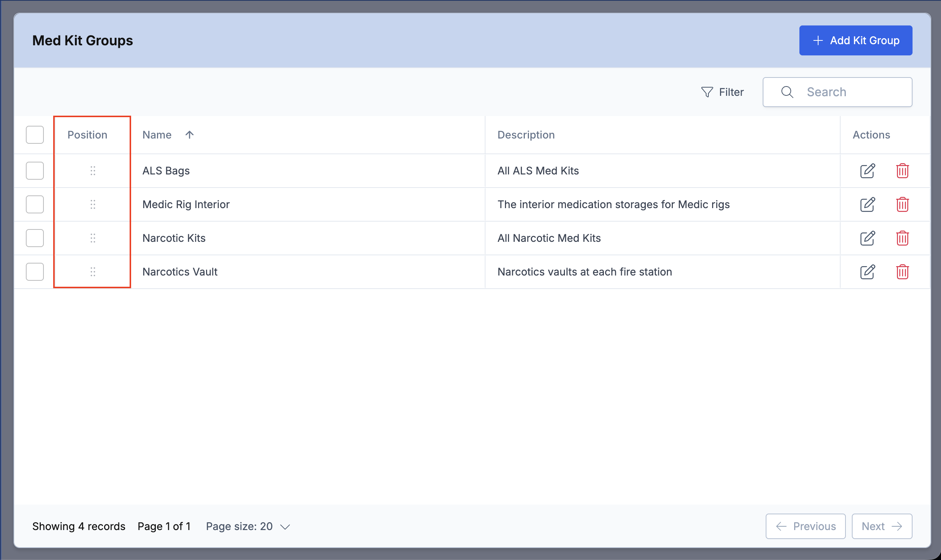941x560 pixels.
Task: Select the Medic Rig Interior name cell
Action: coord(186,204)
